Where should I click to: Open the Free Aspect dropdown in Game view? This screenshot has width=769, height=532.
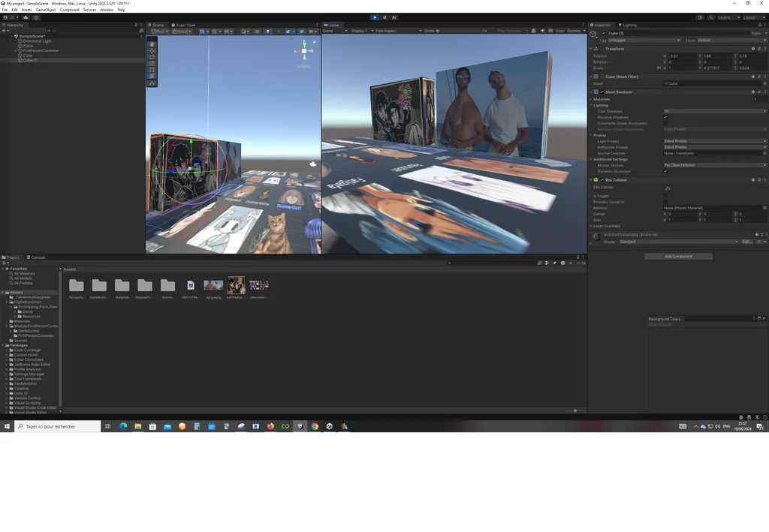click(x=398, y=31)
